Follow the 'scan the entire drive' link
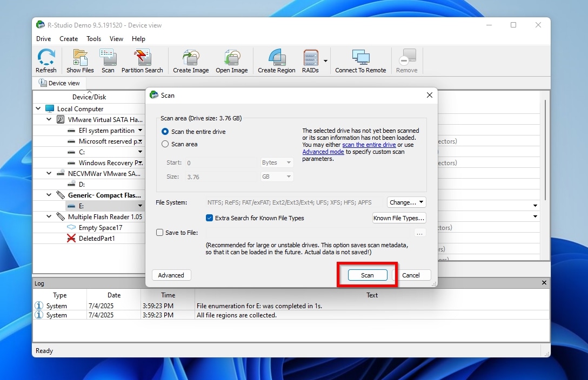The image size is (588, 380). (369, 145)
